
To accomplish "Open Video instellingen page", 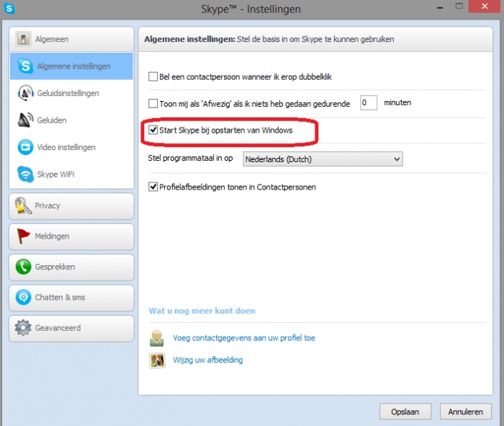I will pyautogui.click(x=71, y=147).
